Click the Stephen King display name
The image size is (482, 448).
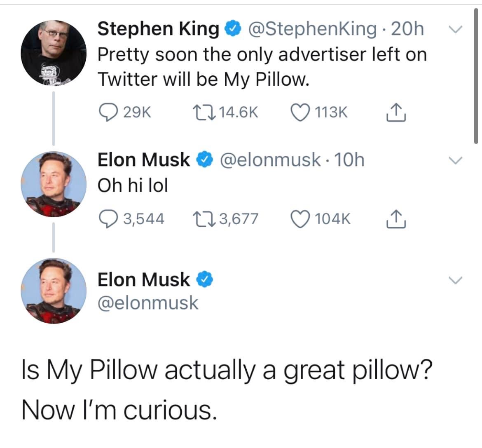click(158, 28)
